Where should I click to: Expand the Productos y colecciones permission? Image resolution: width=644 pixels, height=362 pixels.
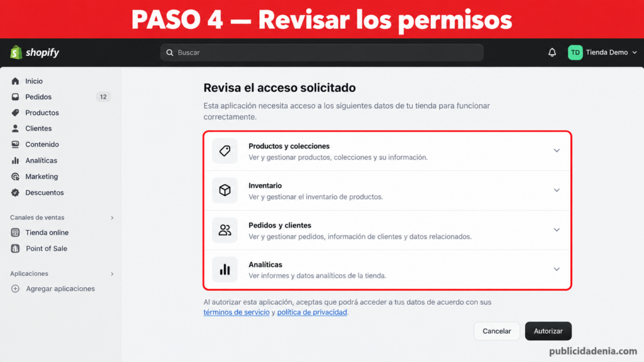[x=557, y=151]
